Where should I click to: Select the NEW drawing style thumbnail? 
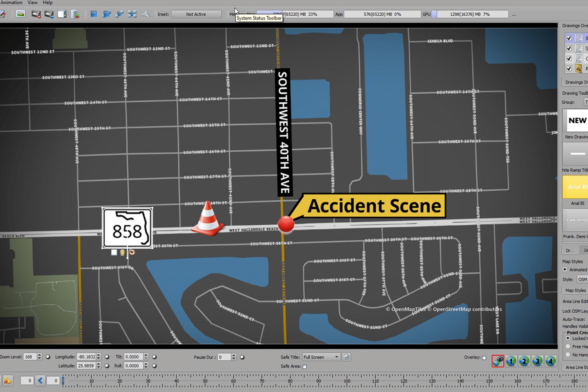(575, 120)
